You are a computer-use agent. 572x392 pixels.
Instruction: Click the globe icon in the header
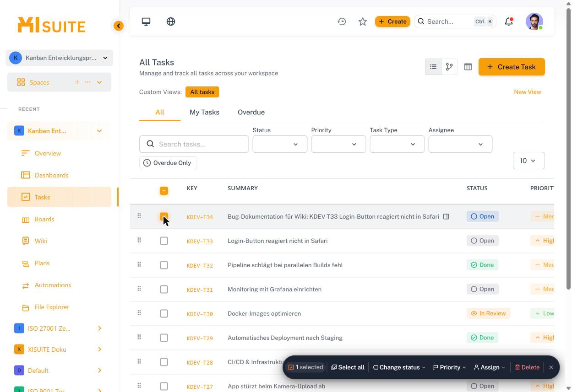click(x=171, y=21)
